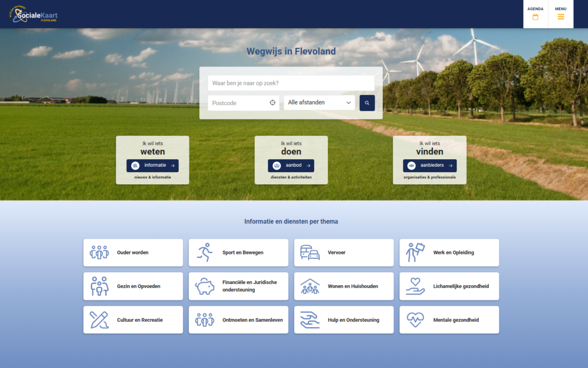
Task: Click the location crosshair icon in Postcode field
Action: point(273,102)
